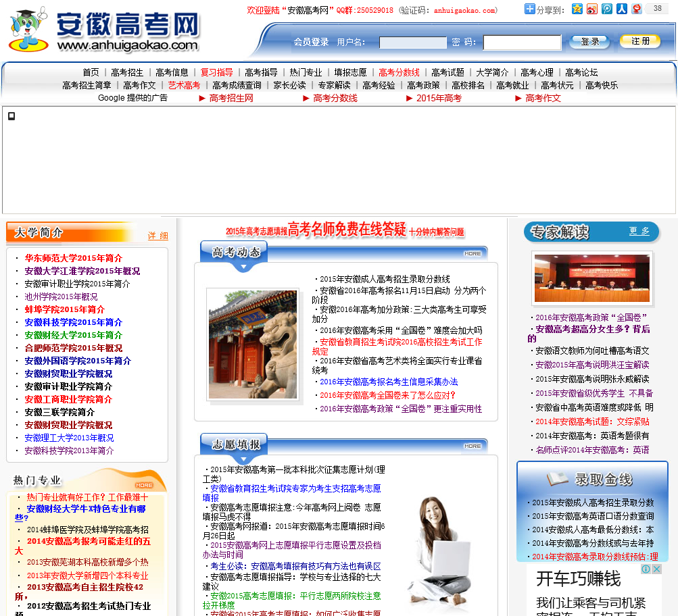Click the Anhui Gaokao mascot logo
678x616 pixels.
29,29
